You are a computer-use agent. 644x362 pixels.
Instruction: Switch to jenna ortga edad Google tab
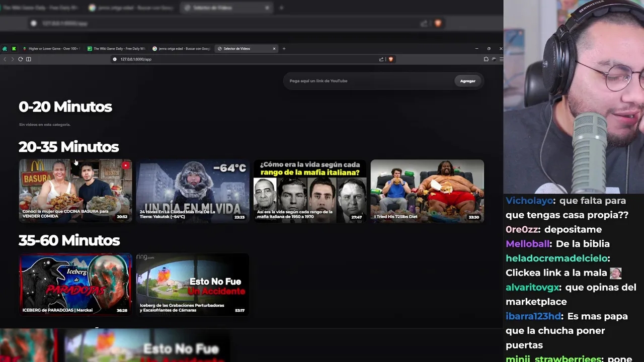pos(181,49)
